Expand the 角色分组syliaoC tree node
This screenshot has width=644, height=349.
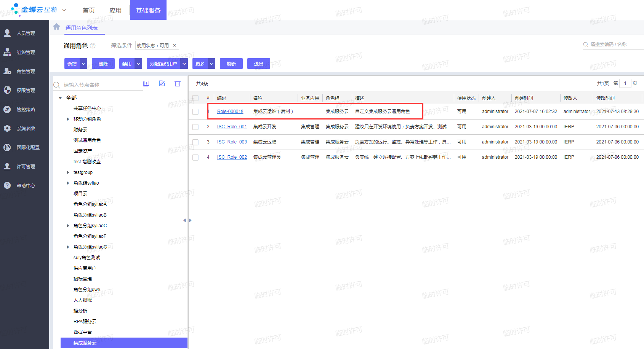pos(68,226)
